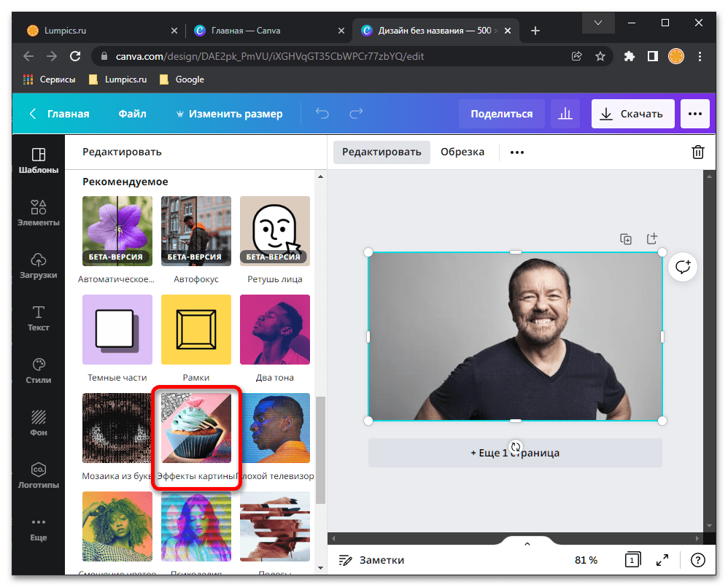Open the Background sidebar panel
728x587 pixels.
click(39, 423)
